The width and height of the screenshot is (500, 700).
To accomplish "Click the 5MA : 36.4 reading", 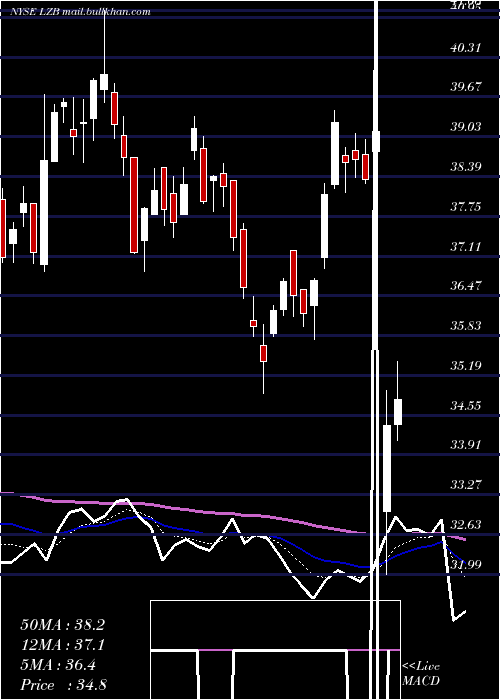I will tap(58, 665).
